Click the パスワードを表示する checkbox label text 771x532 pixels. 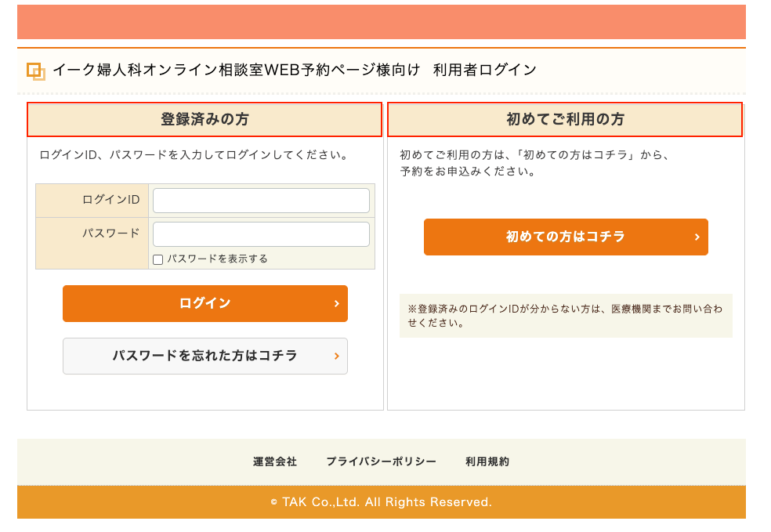(x=217, y=259)
